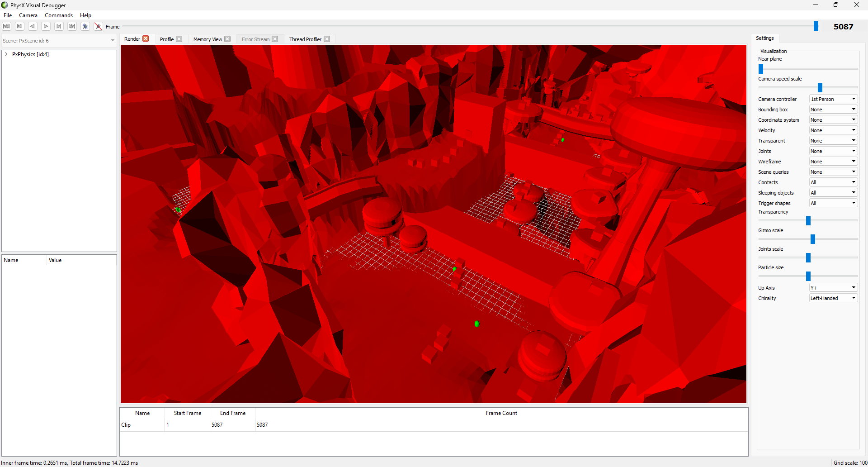This screenshot has height=467, width=868.
Task: Open the Commands menu
Action: point(59,15)
